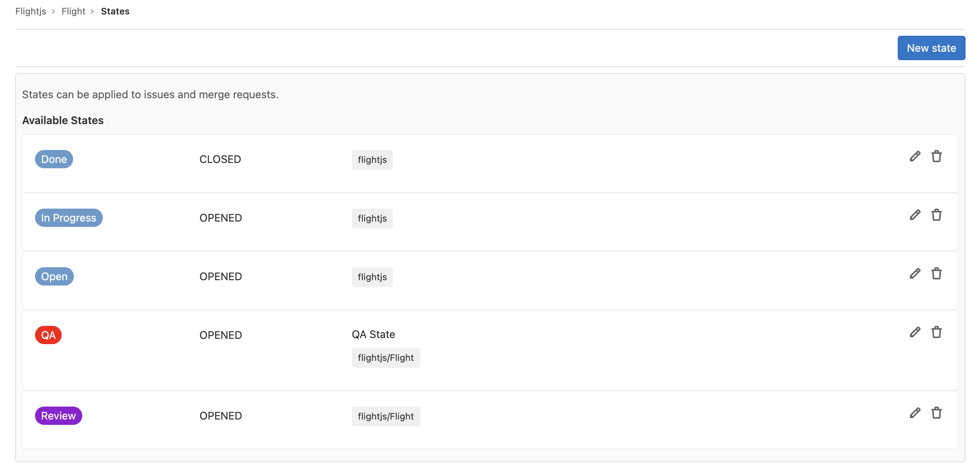Click the States breadcrumb item
Viewport: 980px width, 469px height.
(x=115, y=11)
